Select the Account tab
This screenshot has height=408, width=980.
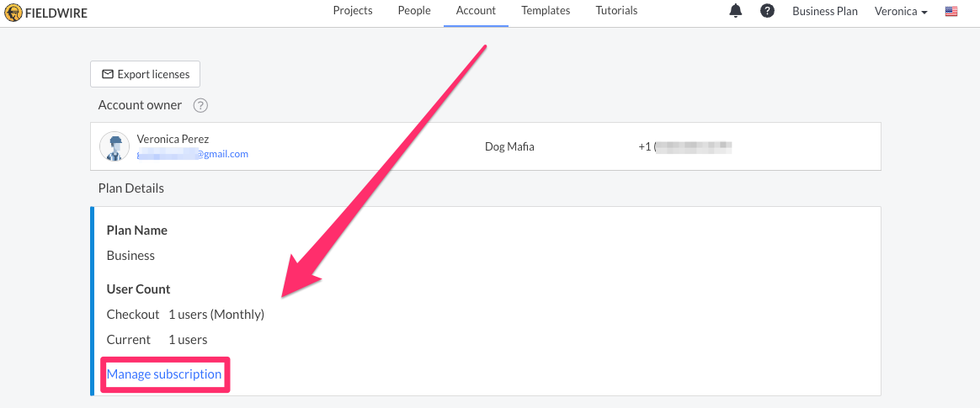tap(477, 11)
